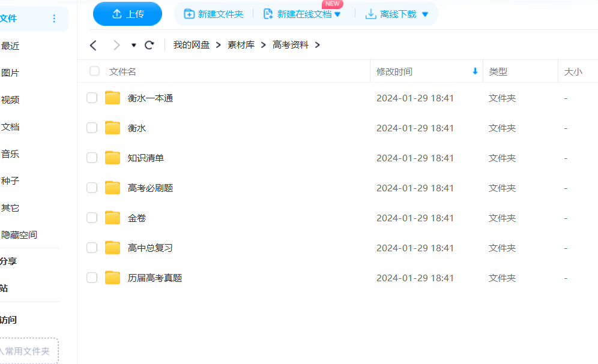Expand navigation history dropdown arrow
Viewport: 598px width, 364px height.
pos(133,45)
